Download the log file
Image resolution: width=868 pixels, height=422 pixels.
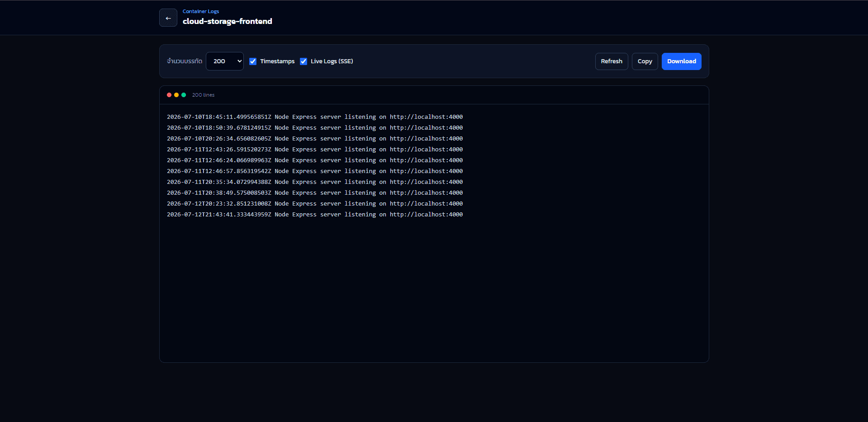click(x=682, y=61)
